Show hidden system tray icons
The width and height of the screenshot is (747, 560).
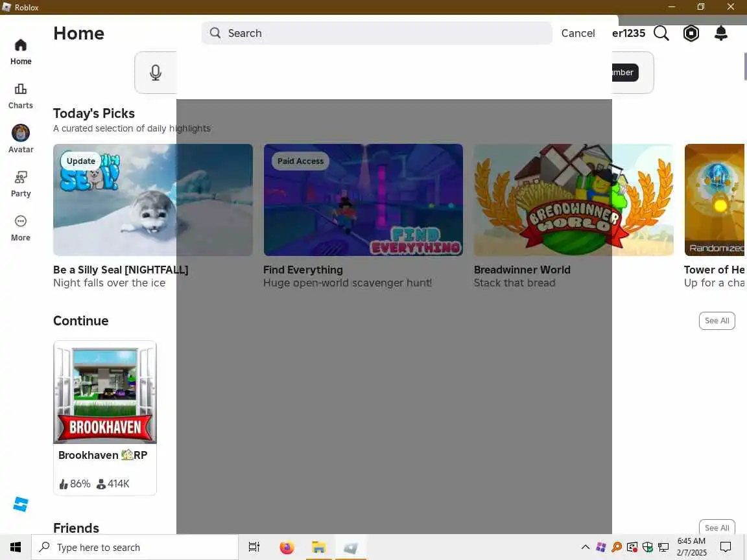[586, 547]
